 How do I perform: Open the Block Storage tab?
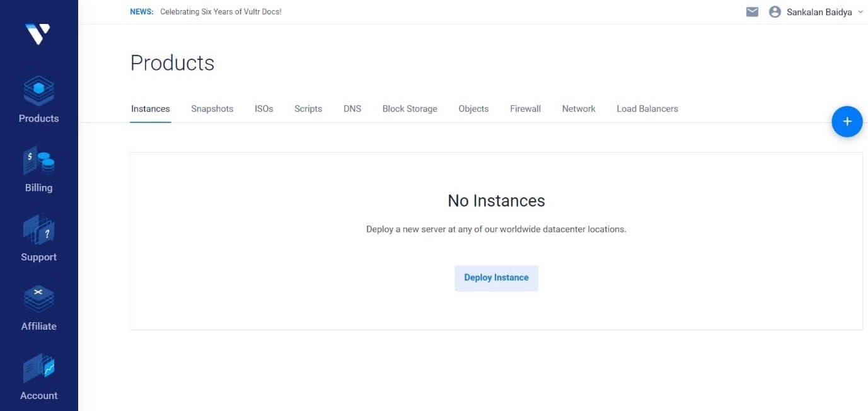[x=409, y=108]
